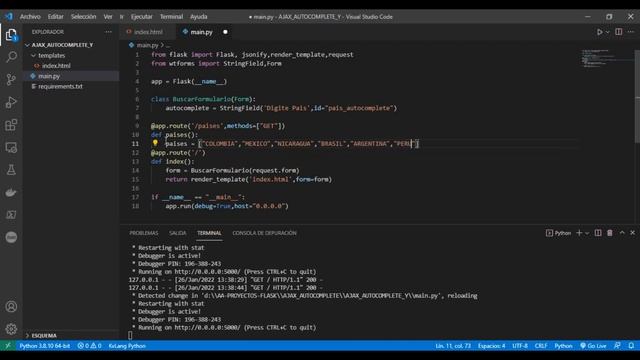Click the CRLF end-of-line selector
This screenshot has height=360, width=640.
pos(541,346)
